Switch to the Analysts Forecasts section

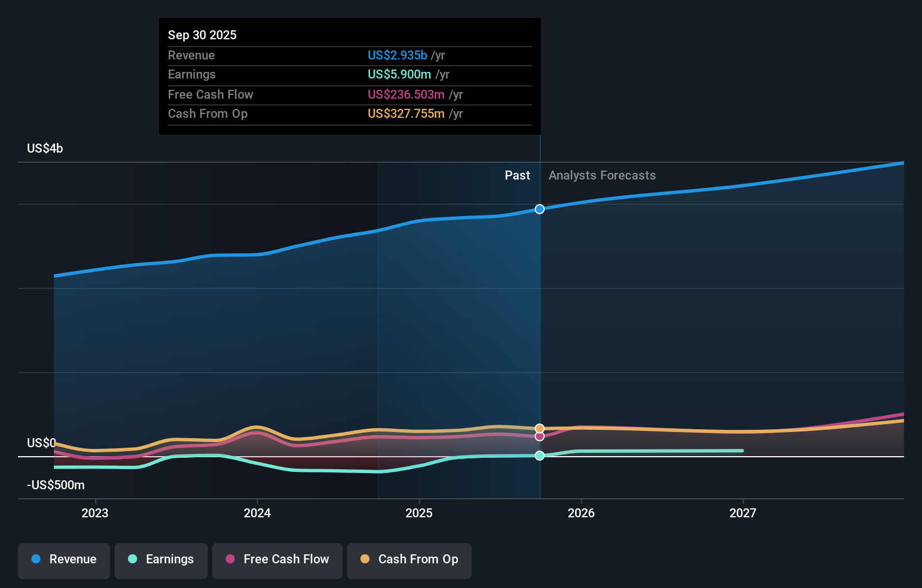[x=601, y=175]
